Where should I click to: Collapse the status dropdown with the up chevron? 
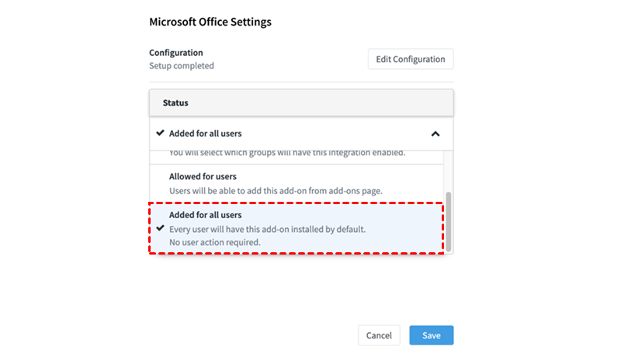[x=435, y=133]
